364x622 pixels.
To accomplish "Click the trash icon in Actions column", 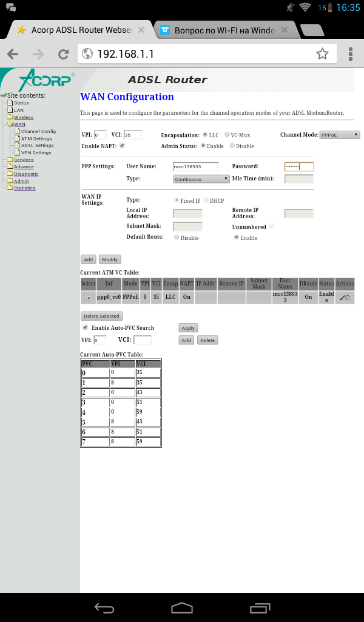I will (348, 298).
